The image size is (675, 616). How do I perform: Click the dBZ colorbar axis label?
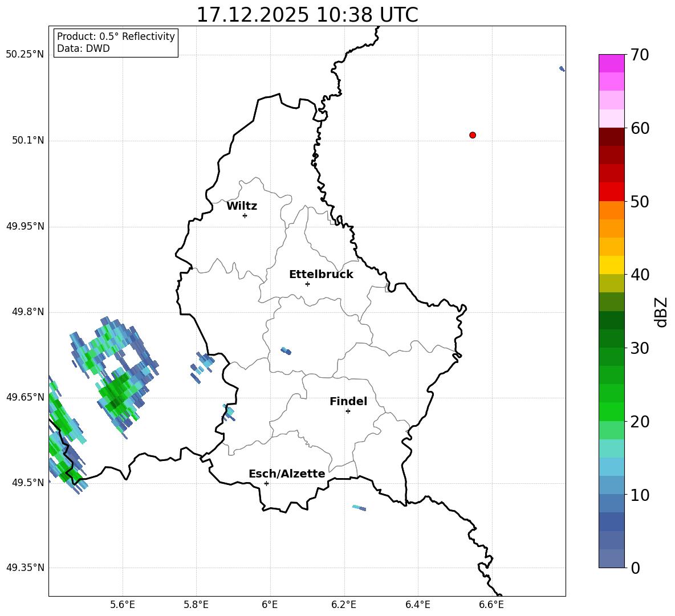tap(662, 312)
